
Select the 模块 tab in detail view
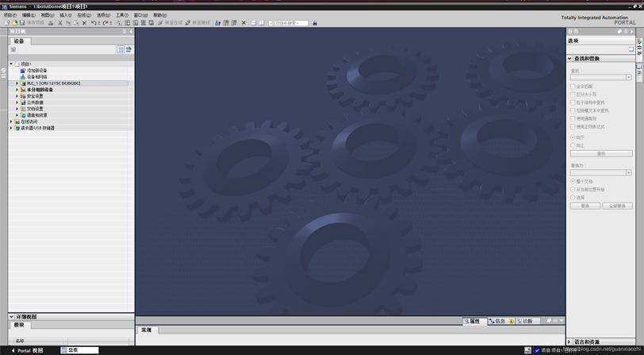point(19,325)
